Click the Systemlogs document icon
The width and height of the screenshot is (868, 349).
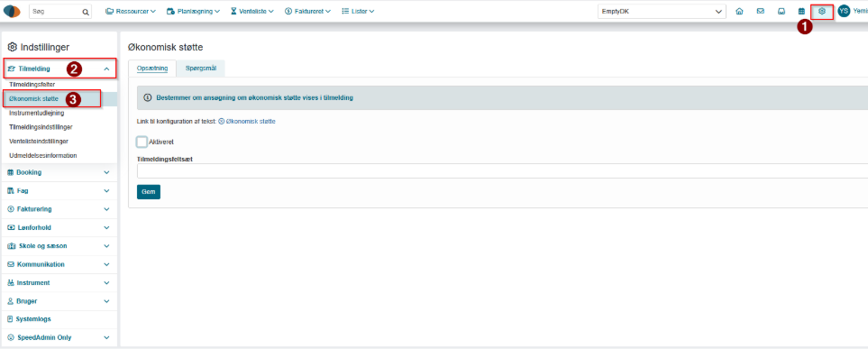(11, 319)
